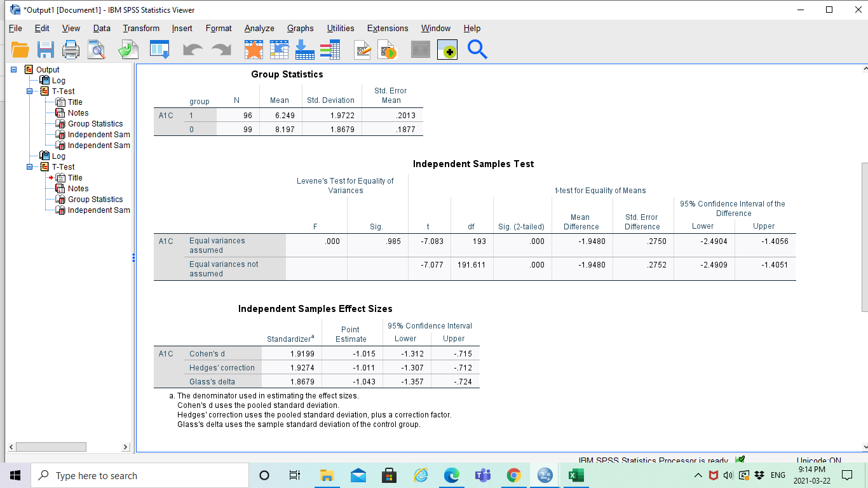Image resolution: width=868 pixels, height=488 pixels.
Task: Open Microsoft Teams from the taskbar
Action: tap(483, 475)
